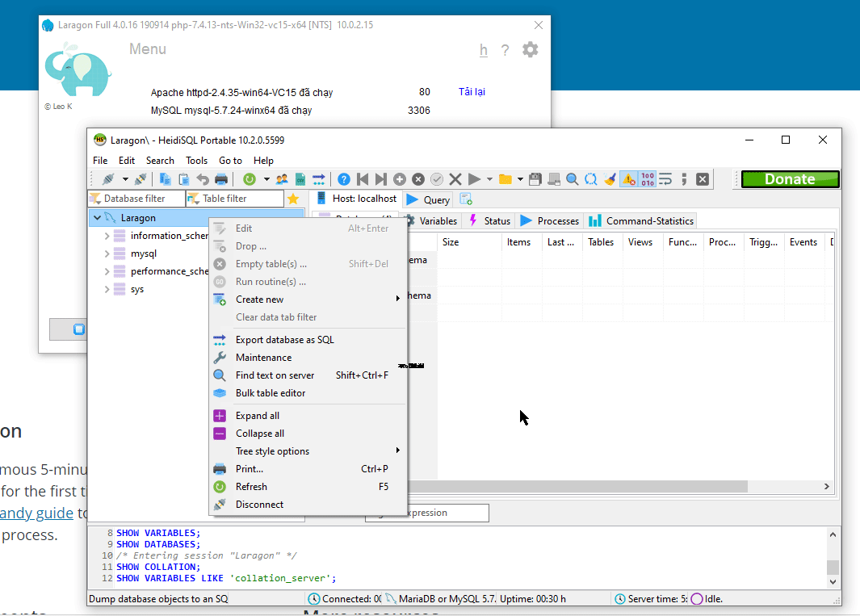Expand the mysql database node

tap(107, 254)
